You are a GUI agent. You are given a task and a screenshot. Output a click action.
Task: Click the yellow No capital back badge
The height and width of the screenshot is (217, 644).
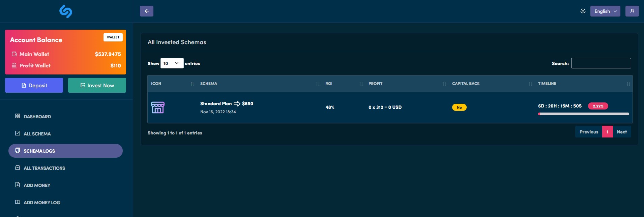[459, 107]
